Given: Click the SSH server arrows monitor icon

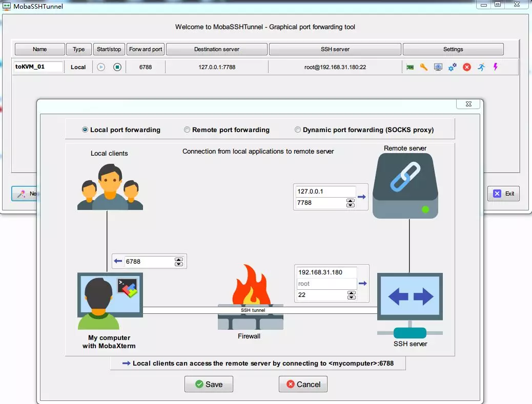Looking at the screenshot, I should 410,305.
